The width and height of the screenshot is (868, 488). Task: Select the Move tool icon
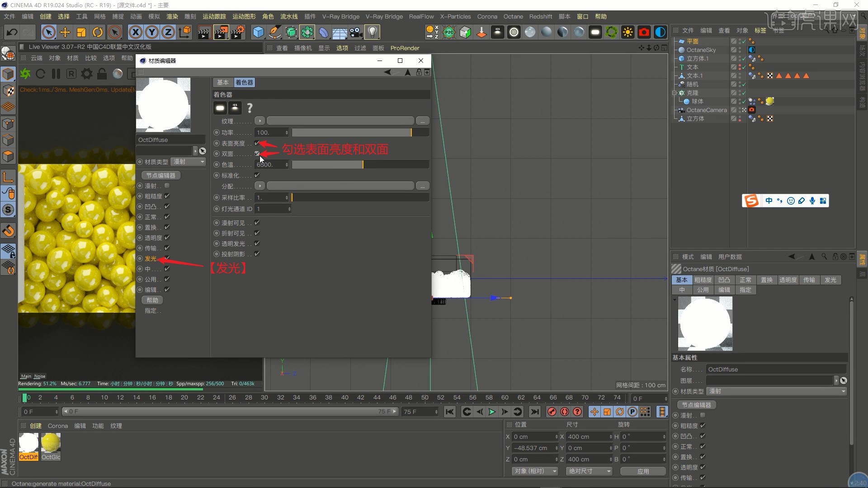point(65,32)
